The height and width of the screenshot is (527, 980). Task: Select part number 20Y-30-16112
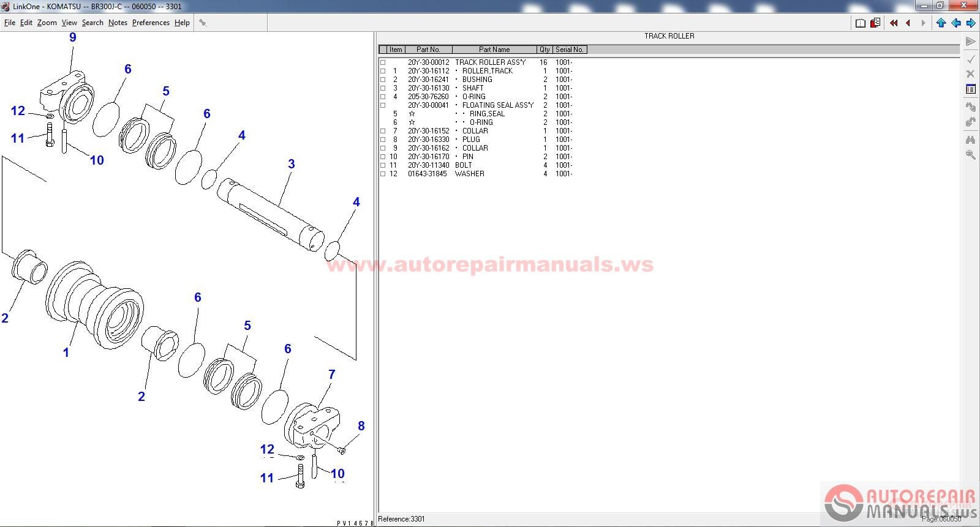coord(429,71)
